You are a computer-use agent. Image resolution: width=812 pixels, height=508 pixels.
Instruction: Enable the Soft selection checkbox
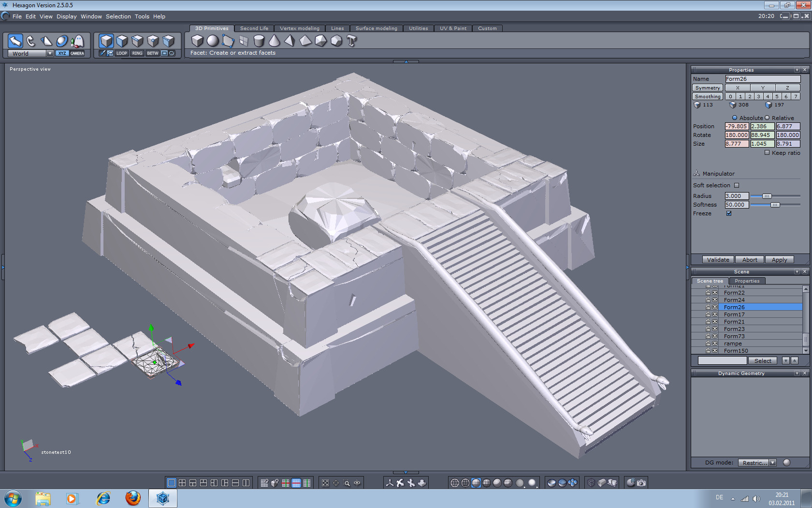pyautogui.click(x=737, y=185)
